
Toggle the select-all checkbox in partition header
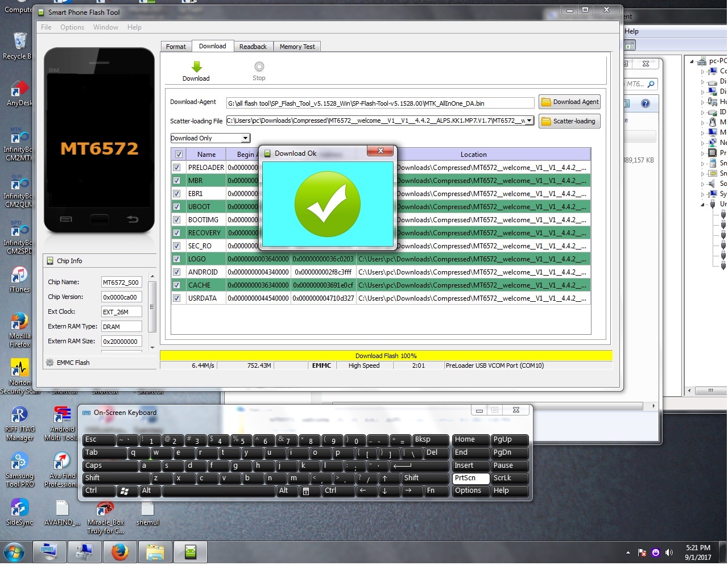click(178, 154)
